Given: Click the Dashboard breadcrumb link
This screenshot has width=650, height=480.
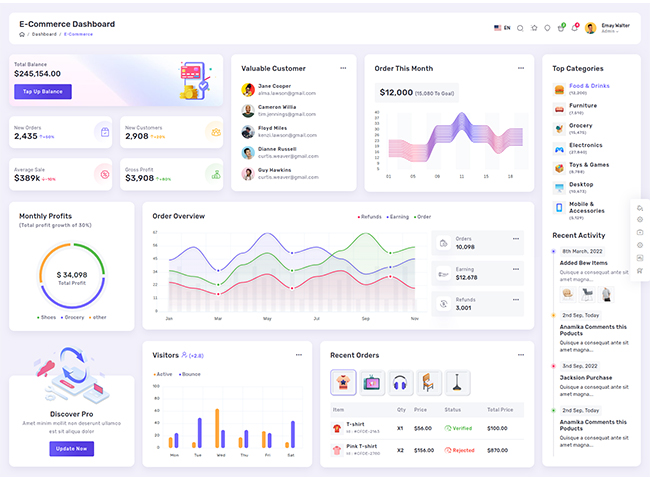Looking at the screenshot, I should (x=43, y=34).
